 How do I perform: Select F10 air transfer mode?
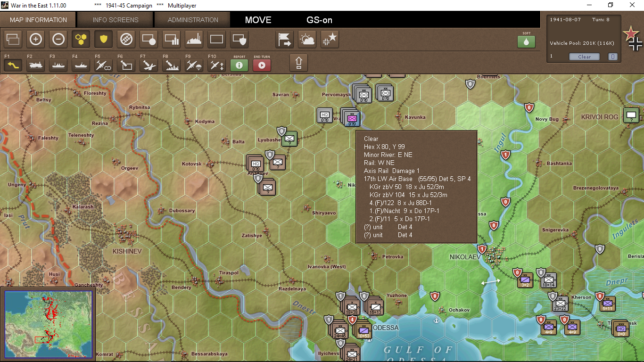coord(217,65)
